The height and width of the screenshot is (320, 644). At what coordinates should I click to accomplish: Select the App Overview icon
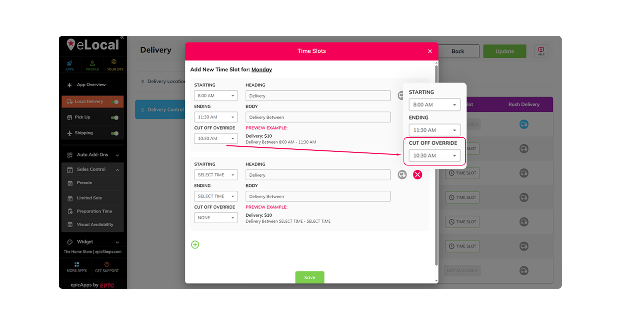coord(69,85)
